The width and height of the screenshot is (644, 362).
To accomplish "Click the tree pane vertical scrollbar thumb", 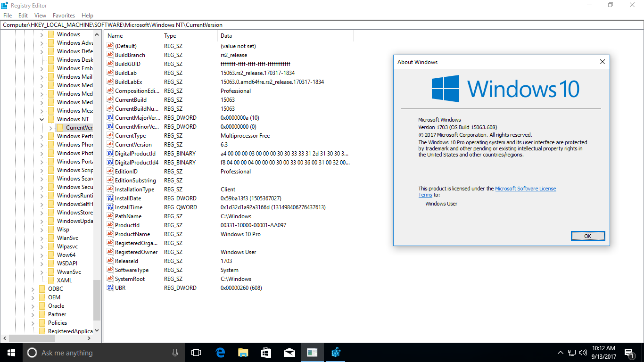I will click(97, 301).
